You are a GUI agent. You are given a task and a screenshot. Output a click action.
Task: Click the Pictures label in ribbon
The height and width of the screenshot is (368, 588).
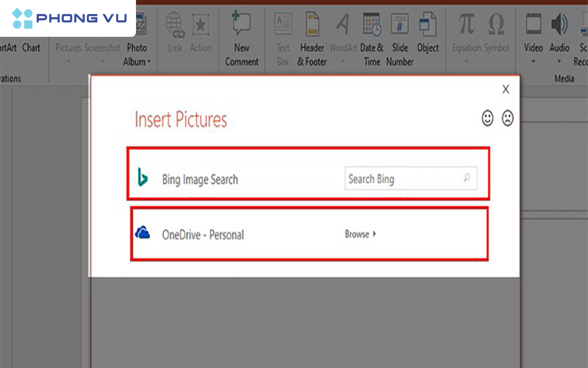tap(69, 48)
